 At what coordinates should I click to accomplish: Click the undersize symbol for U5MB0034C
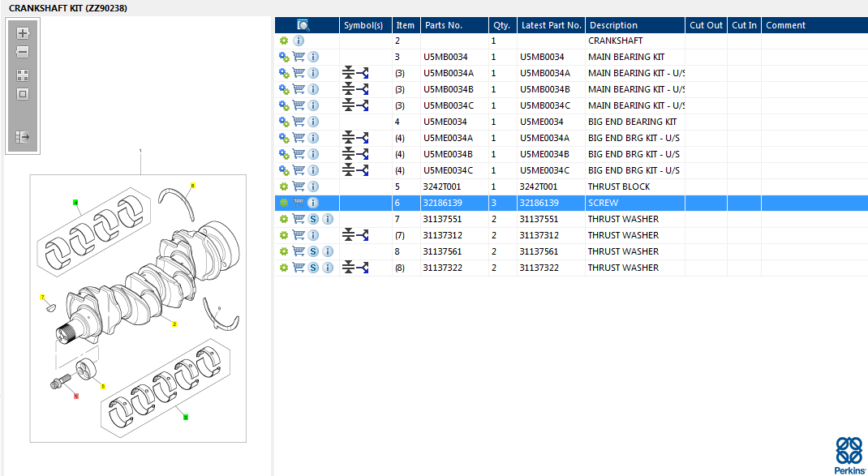(348, 105)
